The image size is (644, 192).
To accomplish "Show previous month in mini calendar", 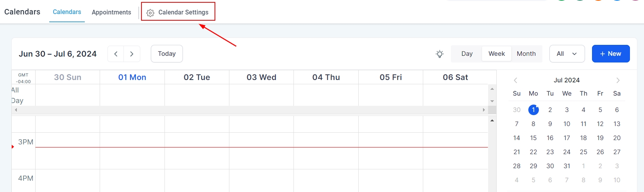I will tap(515, 80).
